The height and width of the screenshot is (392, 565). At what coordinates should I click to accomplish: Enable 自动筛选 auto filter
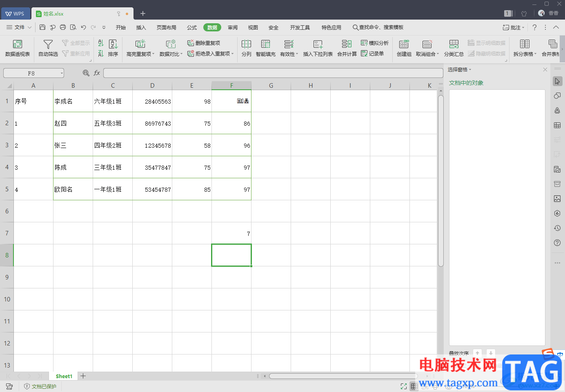tap(48, 48)
